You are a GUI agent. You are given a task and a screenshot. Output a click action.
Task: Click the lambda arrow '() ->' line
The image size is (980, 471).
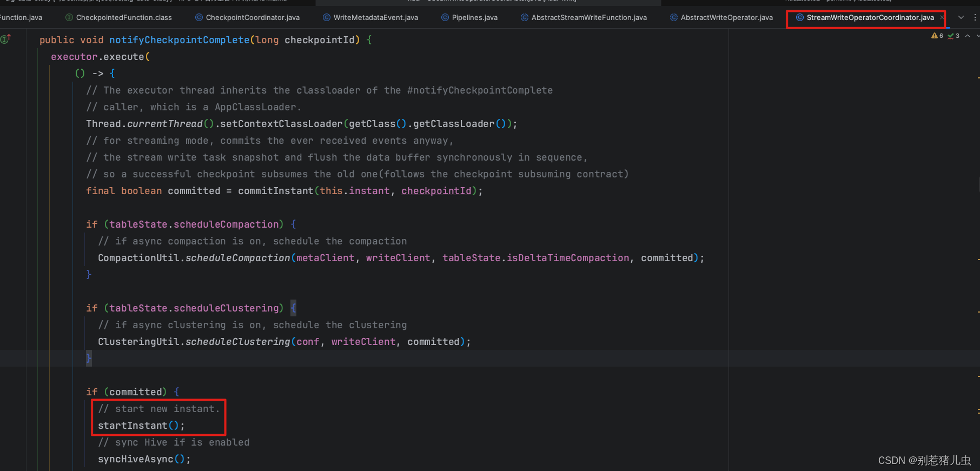pos(95,74)
